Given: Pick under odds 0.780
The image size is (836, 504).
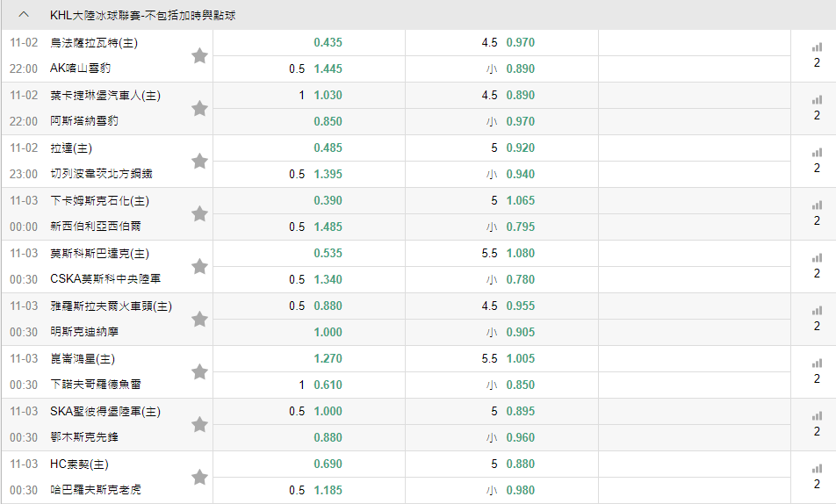Looking at the screenshot, I should point(521,279).
